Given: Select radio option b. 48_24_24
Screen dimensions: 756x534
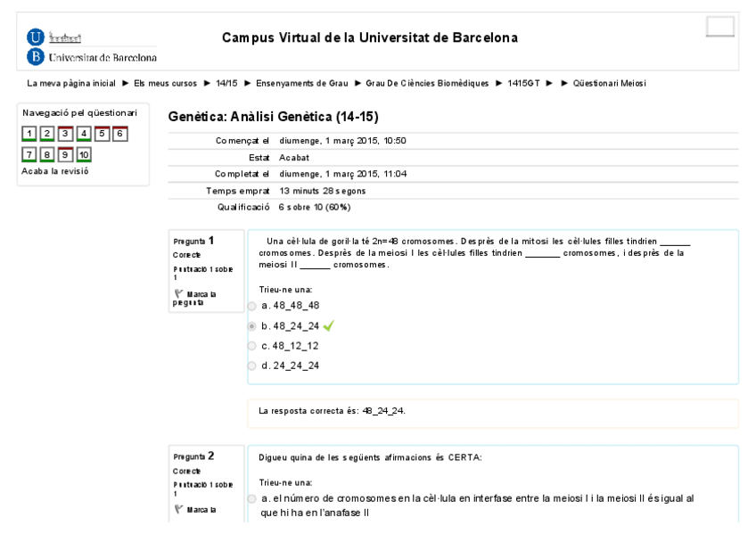Looking at the screenshot, I should coord(252,326).
